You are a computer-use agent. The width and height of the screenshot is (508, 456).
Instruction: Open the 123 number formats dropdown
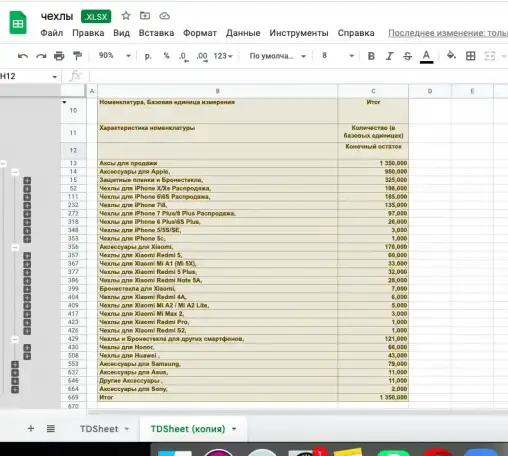[x=223, y=56]
